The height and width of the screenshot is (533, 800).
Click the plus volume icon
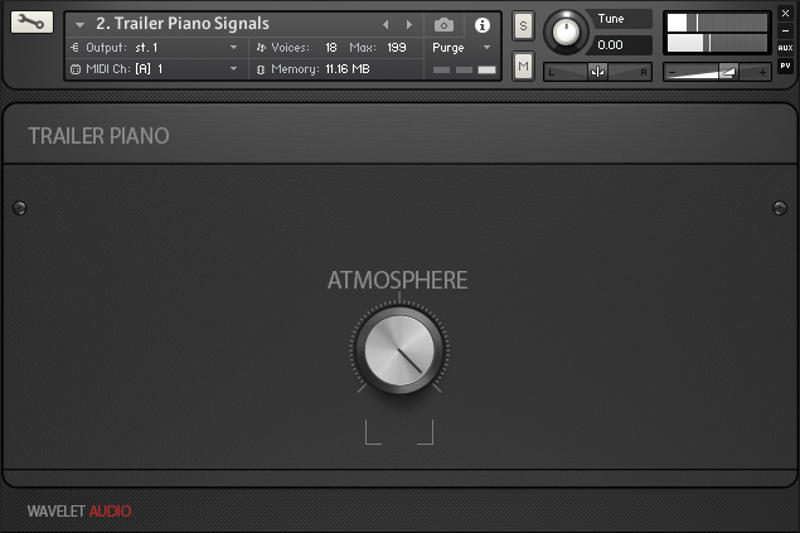[x=762, y=72]
